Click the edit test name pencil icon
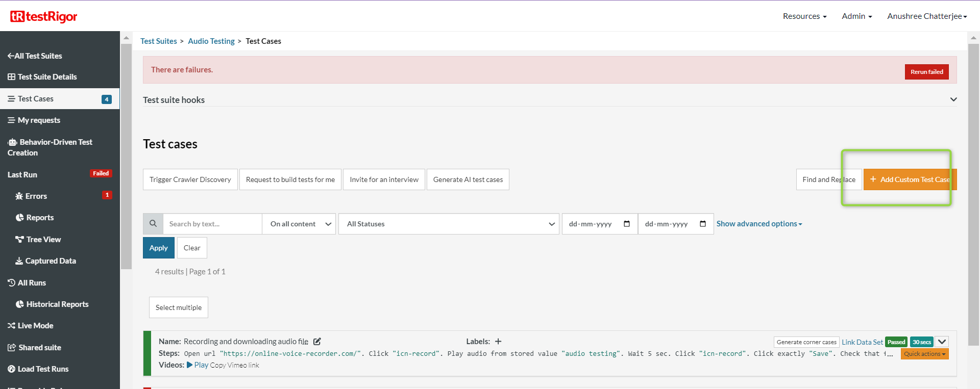This screenshot has width=980, height=389. click(x=317, y=342)
